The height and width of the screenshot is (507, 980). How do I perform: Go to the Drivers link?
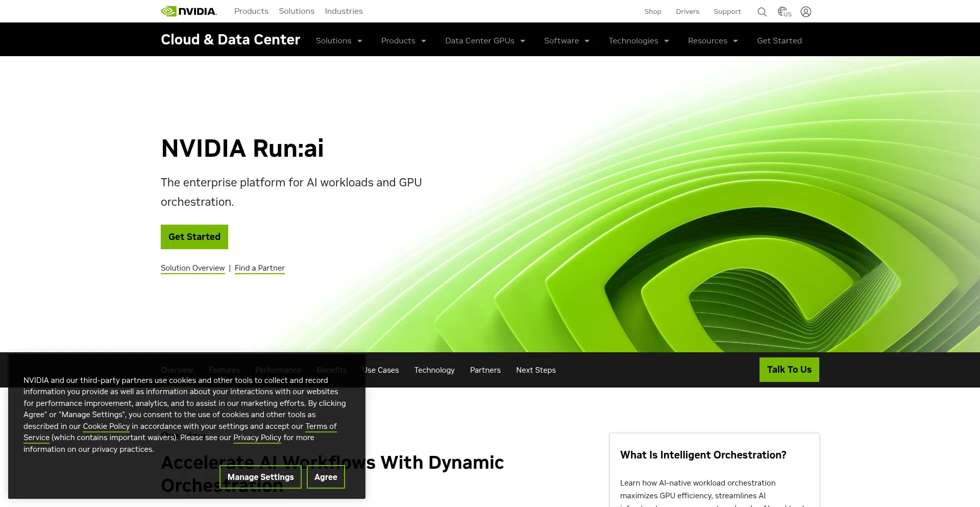coord(688,12)
